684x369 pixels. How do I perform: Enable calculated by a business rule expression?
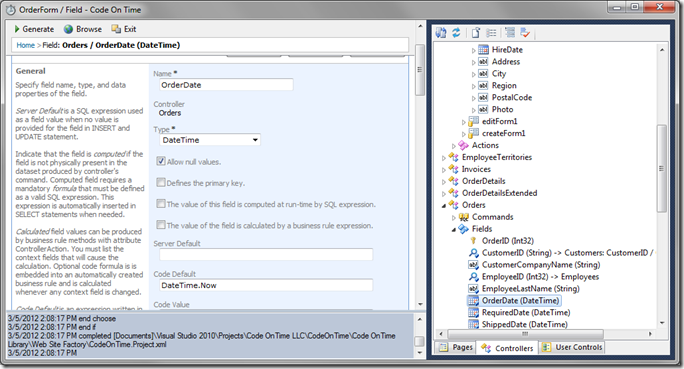tap(161, 225)
